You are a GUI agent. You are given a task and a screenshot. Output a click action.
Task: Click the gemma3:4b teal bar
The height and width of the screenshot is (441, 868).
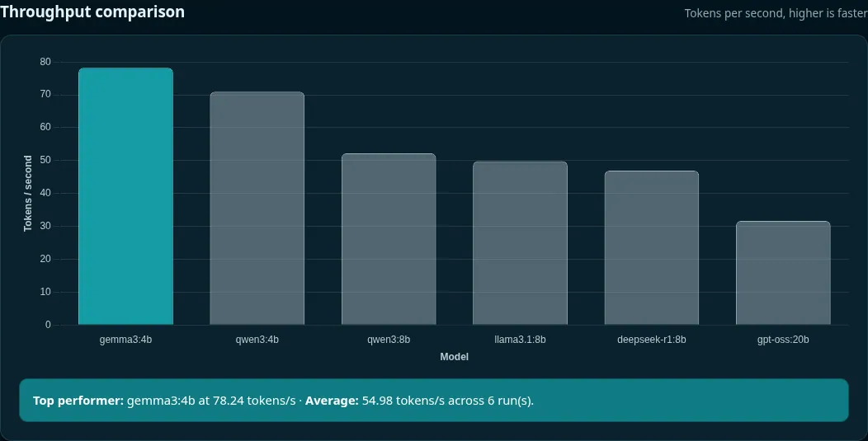pos(125,196)
